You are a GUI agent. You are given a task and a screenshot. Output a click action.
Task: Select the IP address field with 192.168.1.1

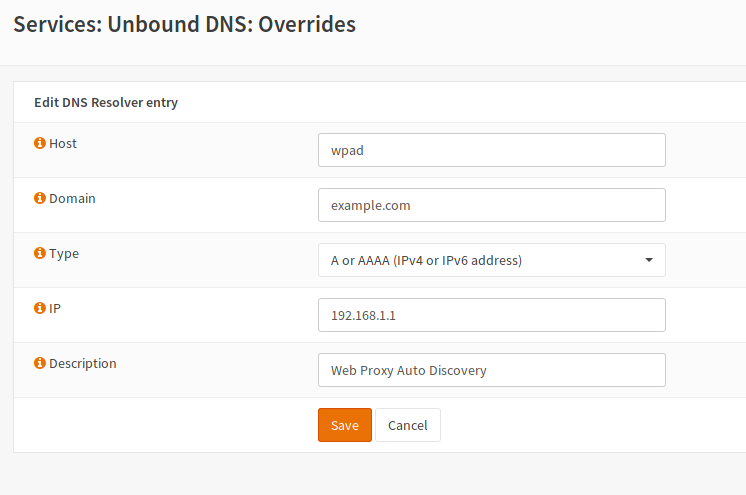[491, 315]
